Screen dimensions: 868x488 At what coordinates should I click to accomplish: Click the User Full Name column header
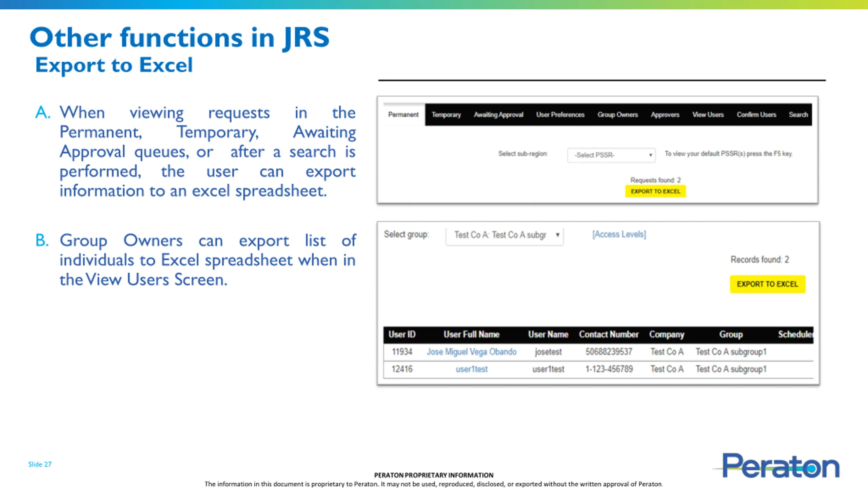pos(471,334)
